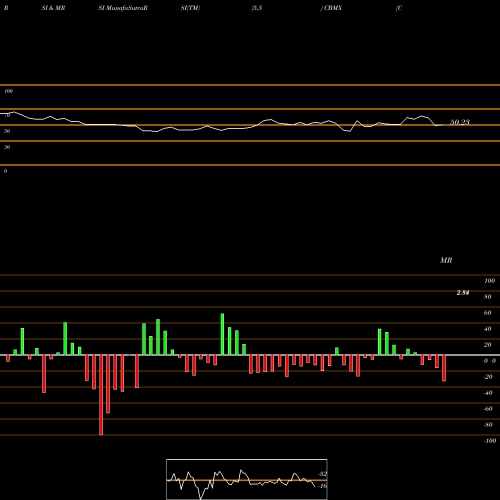
Task: Click the 'SI & MR' header text
Action: coord(53,8)
